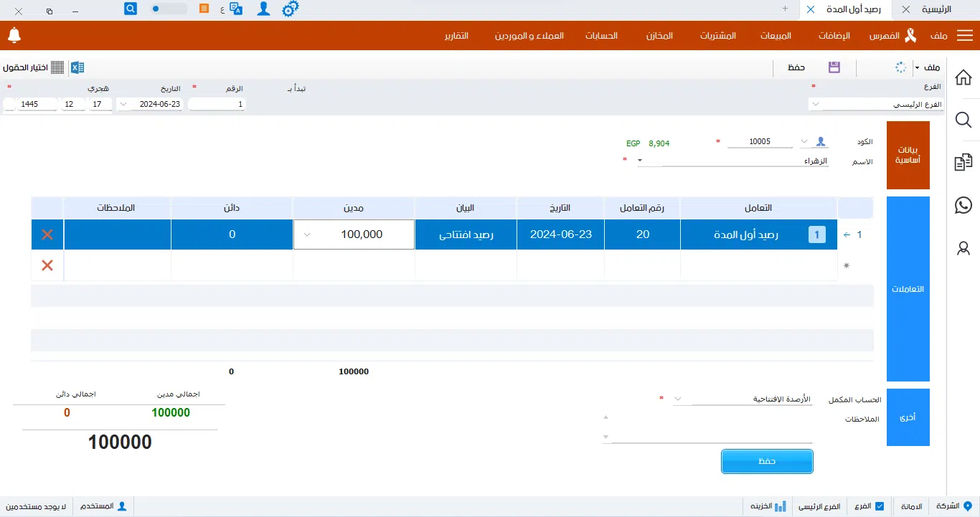Click the refresh spinner icon
Viewport: 980px width, 517px height.
(901, 67)
